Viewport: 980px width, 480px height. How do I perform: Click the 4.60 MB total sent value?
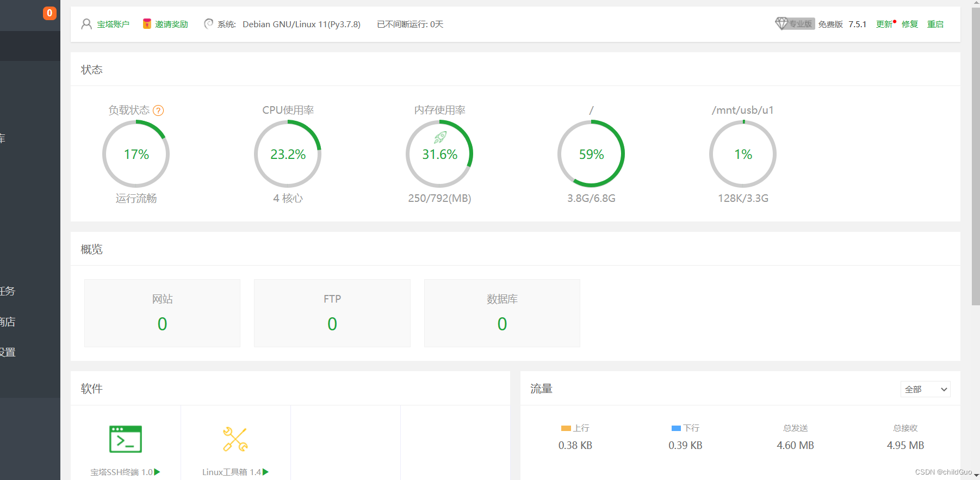795,445
